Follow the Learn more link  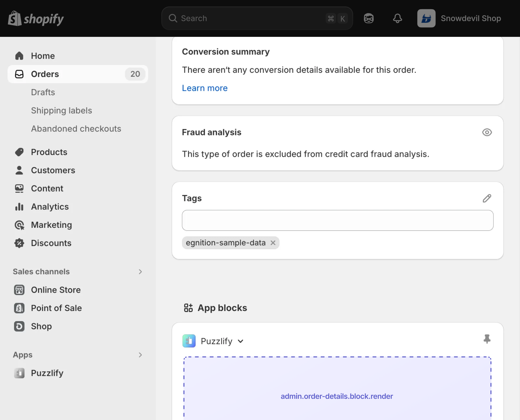[205, 88]
